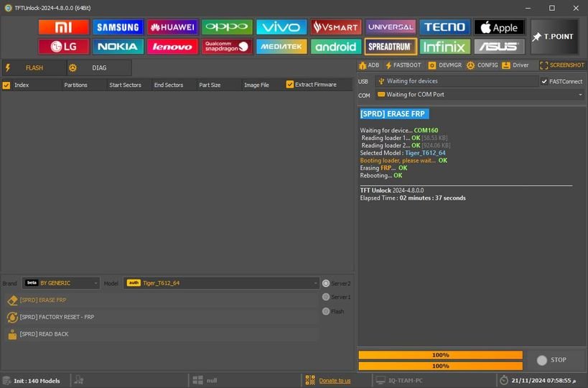Select the Apple brand tile
This screenshot has width=588, height=388.
pos(499,27)
